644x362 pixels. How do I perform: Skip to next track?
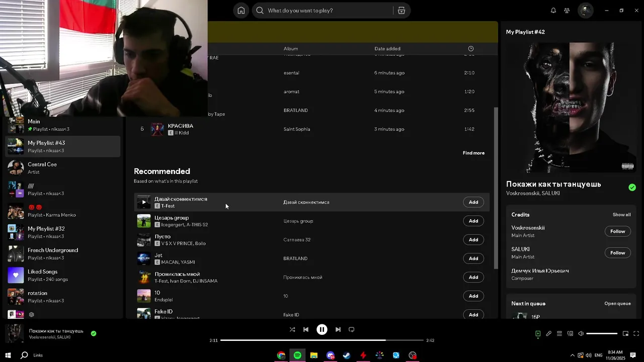(338, 329)
